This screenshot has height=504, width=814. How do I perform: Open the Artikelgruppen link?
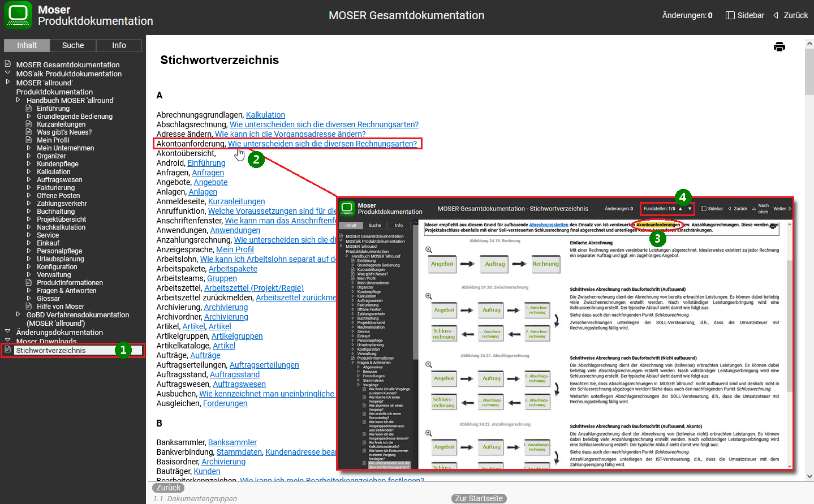tap(237, 336)
